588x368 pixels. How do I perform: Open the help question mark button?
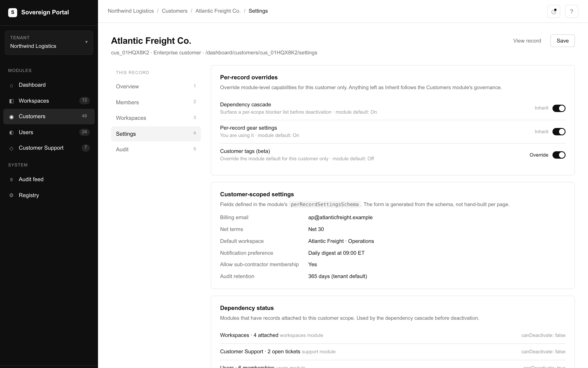(x=571, y=11)
